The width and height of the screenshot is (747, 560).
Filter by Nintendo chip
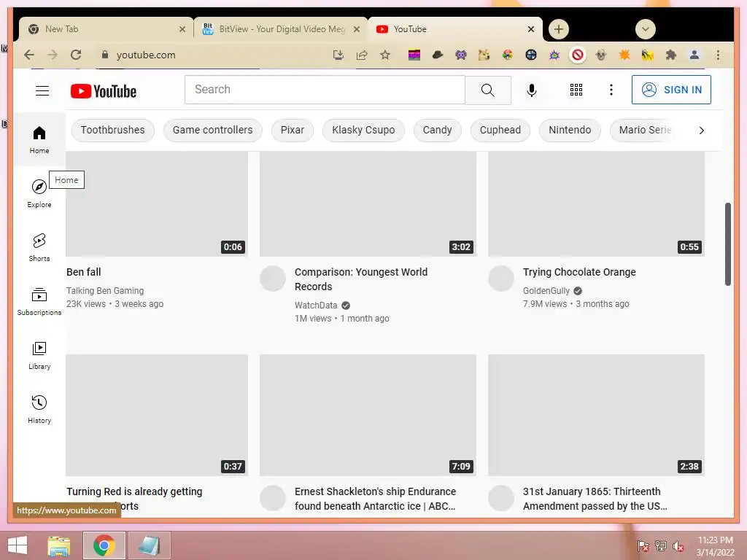coord(570,130)
